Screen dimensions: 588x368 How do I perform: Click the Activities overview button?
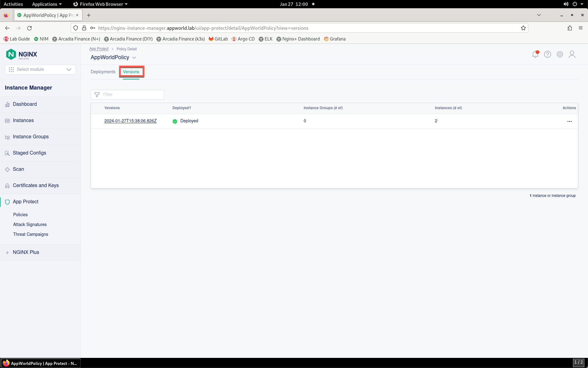point(13,4)
